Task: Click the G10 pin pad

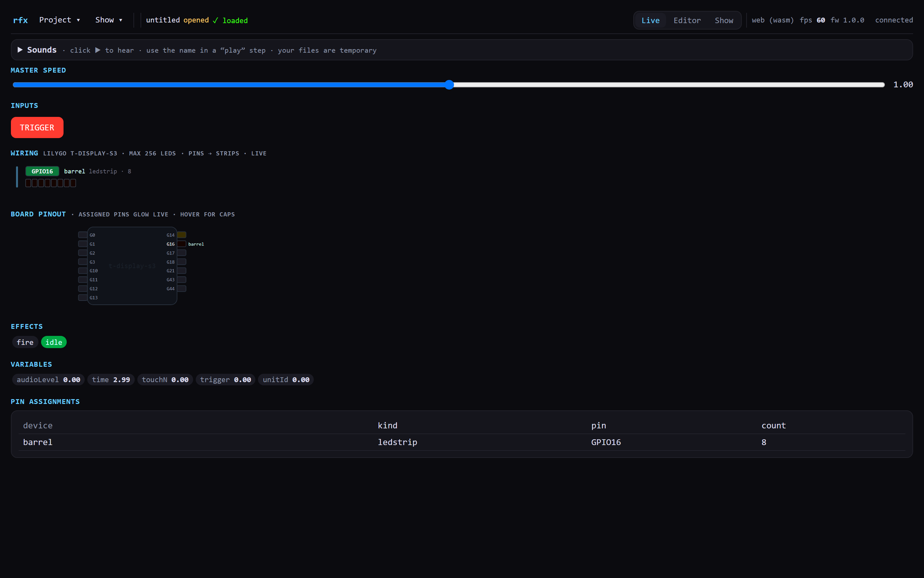Action: coord(82,271)
